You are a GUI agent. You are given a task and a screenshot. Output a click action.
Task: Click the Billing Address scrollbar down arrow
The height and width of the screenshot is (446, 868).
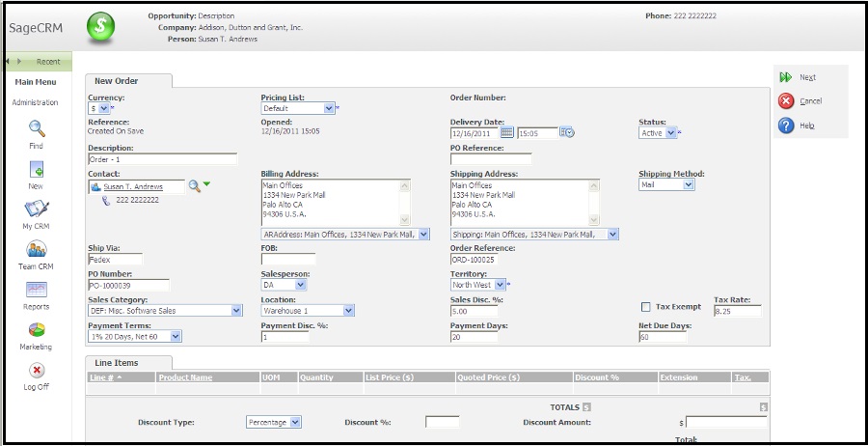[405, 220]
